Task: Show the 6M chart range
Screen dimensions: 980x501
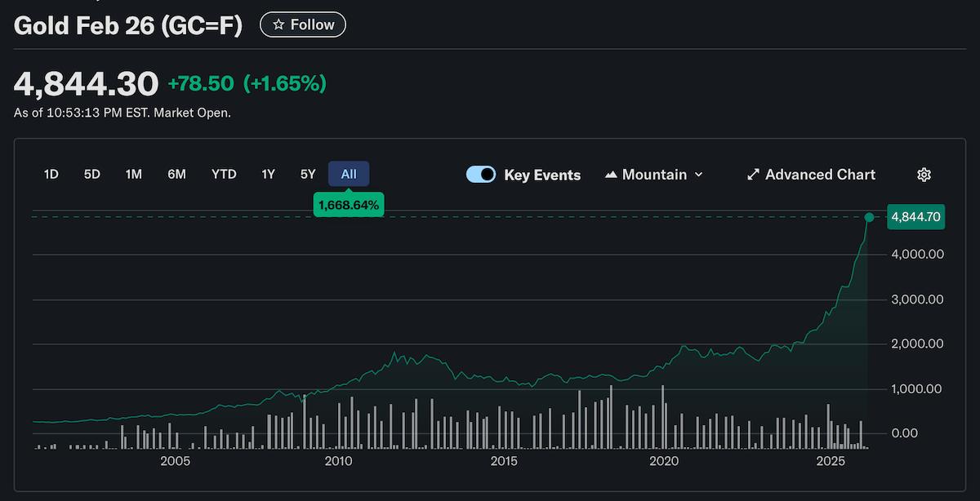Action: point(176,174)
